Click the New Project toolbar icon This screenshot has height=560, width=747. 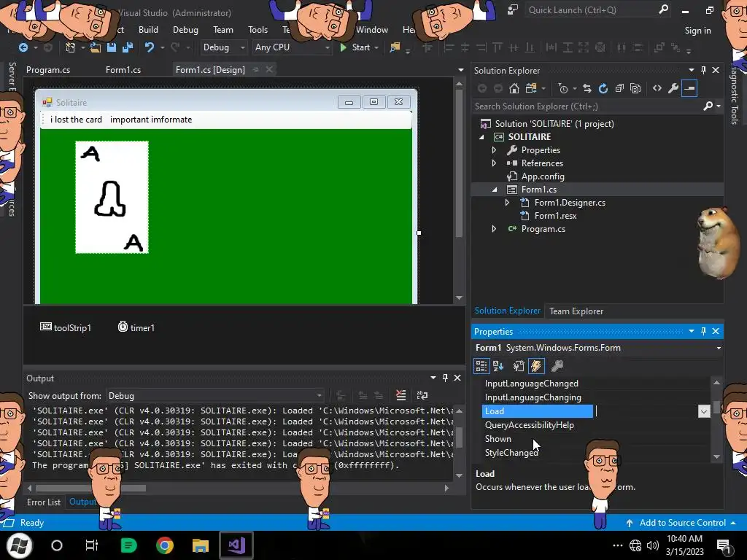point(71,47)
